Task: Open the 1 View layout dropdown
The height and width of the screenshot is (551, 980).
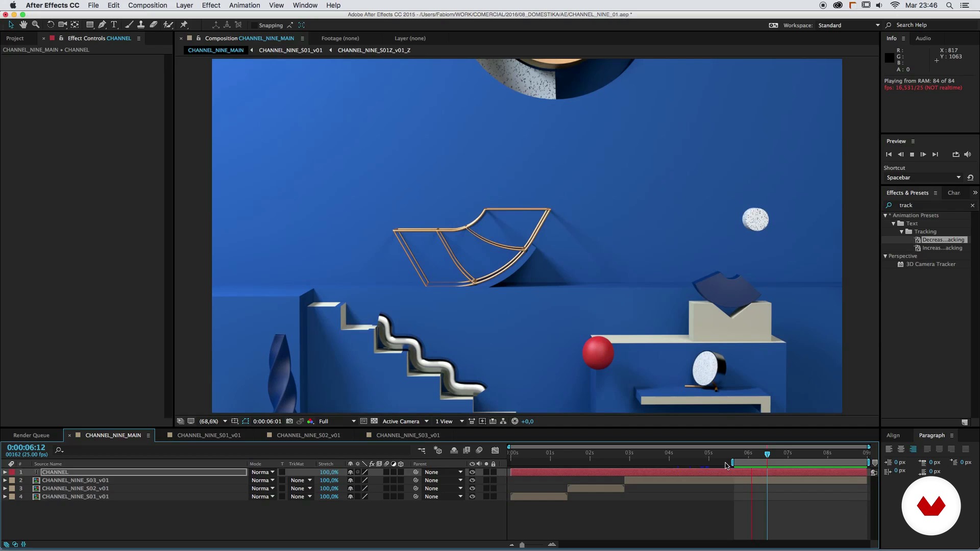Action: click(450, 421)
